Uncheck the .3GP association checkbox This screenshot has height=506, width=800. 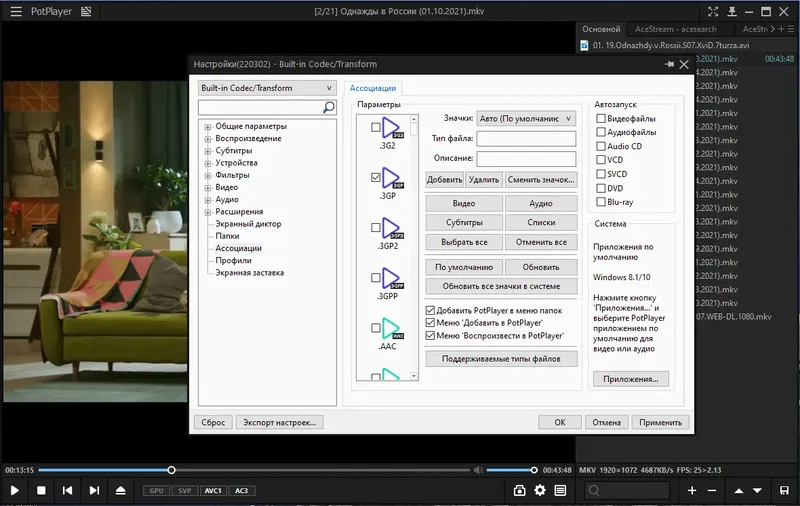point(376,177)
